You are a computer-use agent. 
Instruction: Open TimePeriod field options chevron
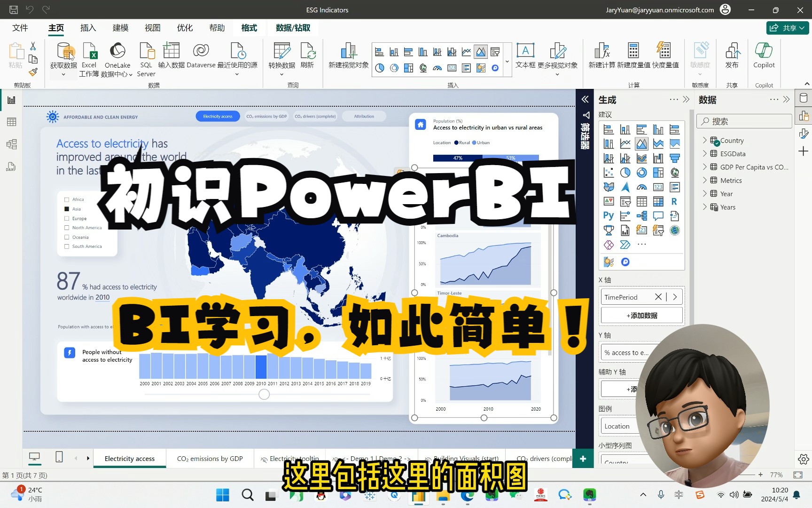tap(675, 297)
